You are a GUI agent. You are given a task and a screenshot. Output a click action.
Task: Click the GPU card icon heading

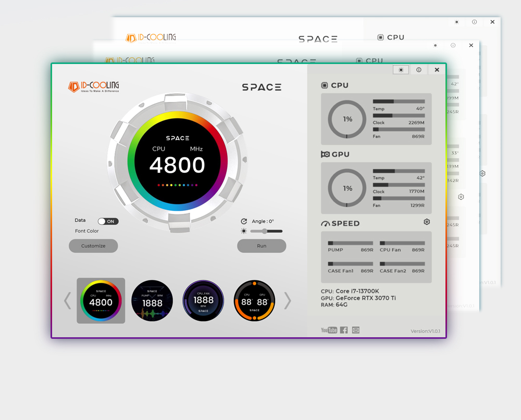(325, 155)
